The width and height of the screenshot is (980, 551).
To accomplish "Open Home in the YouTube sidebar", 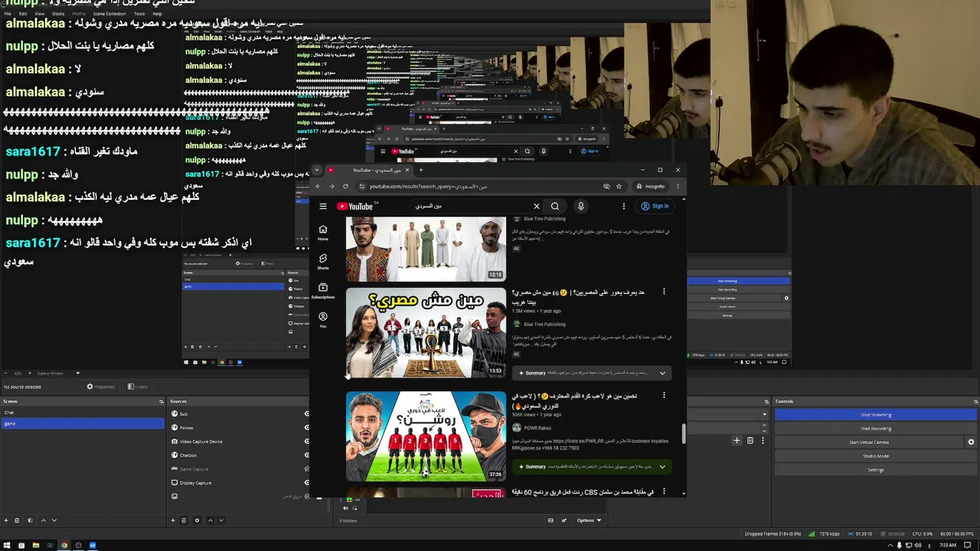I will 323,233.
